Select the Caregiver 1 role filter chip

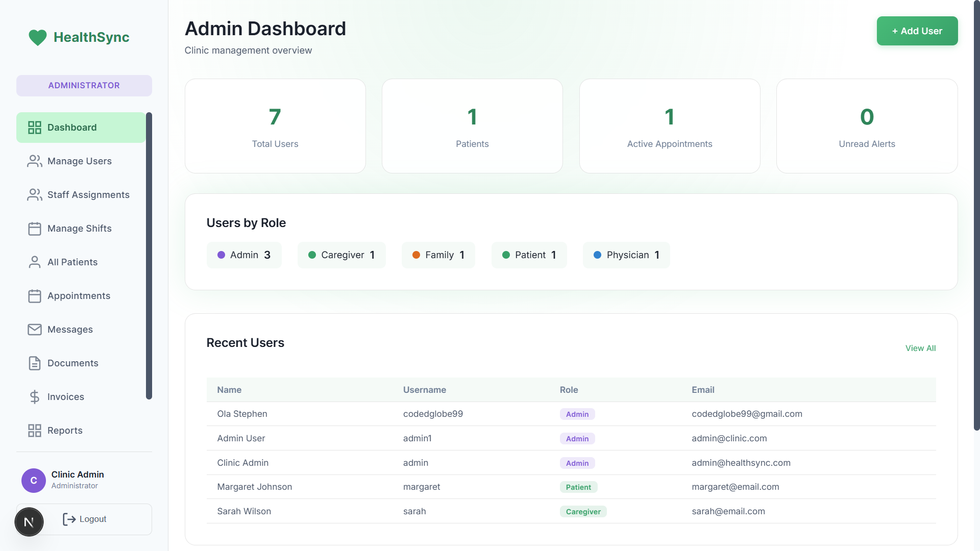(341, 255)
